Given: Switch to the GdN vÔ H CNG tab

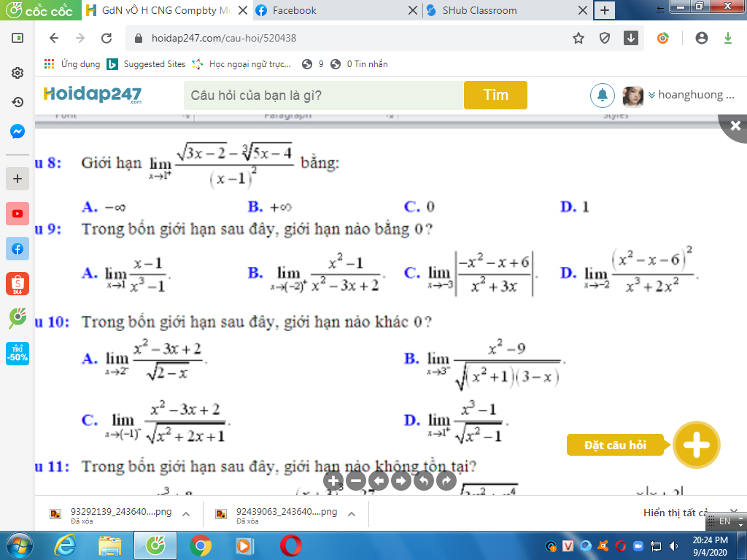Looking at the screenshot, I should [166, 10].
